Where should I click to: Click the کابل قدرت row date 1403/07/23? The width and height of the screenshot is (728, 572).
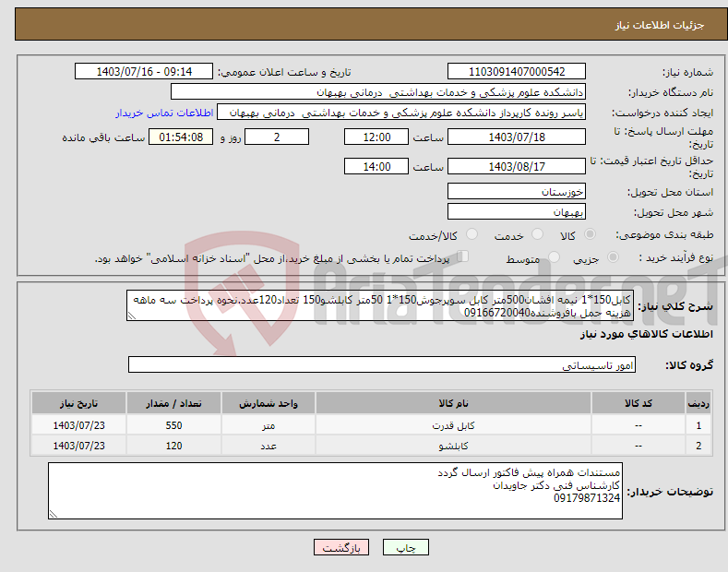click(x=79, y=425)
